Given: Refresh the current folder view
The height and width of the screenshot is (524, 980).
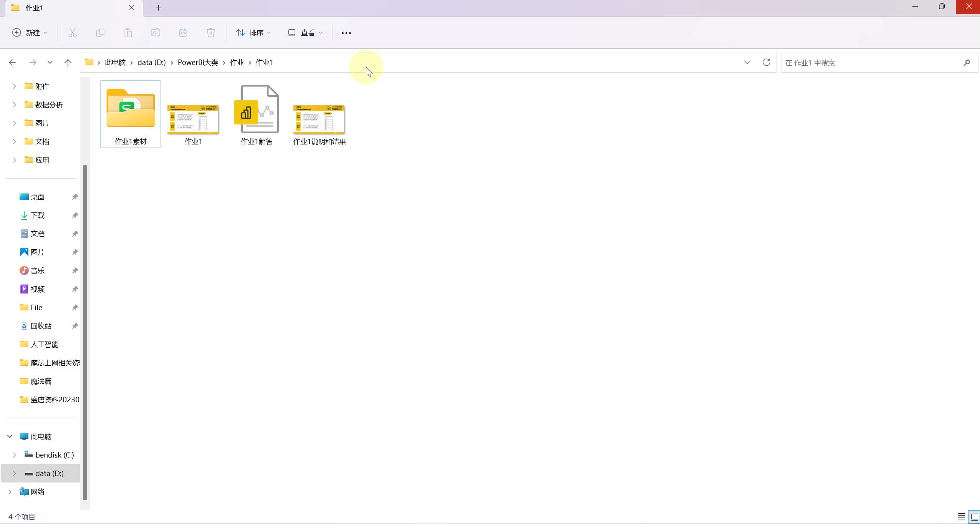Looking at the screenshot, I should click(766, 62).
